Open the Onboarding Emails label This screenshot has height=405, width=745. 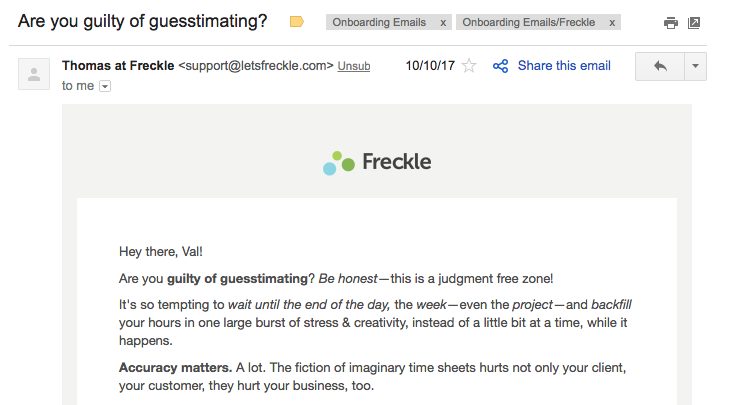[x=379, y=22]
